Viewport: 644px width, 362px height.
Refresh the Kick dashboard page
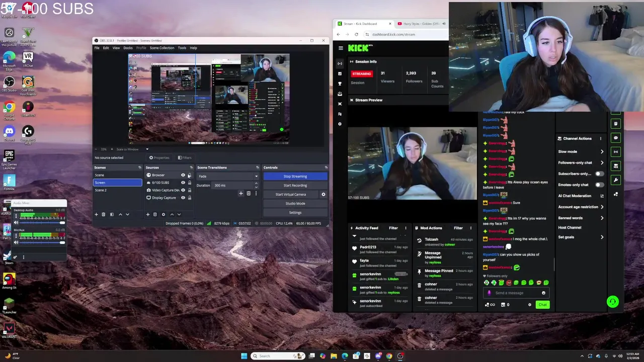356,34
